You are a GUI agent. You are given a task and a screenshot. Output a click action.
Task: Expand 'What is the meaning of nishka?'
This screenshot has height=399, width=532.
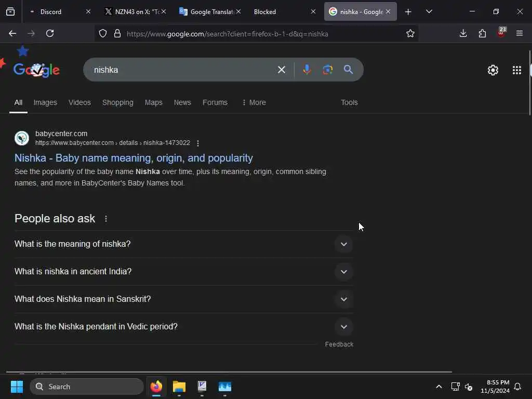(344, 244)
